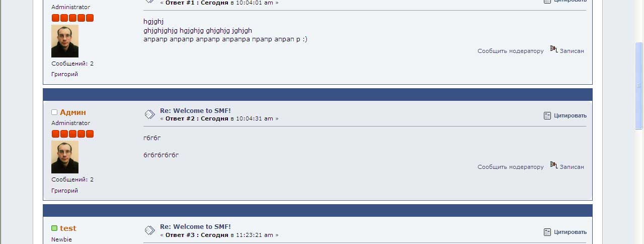The width and height of the screenshot is (644, 244).
Task: Click the quote icon in Reply #2
Action: coord(547,115)
